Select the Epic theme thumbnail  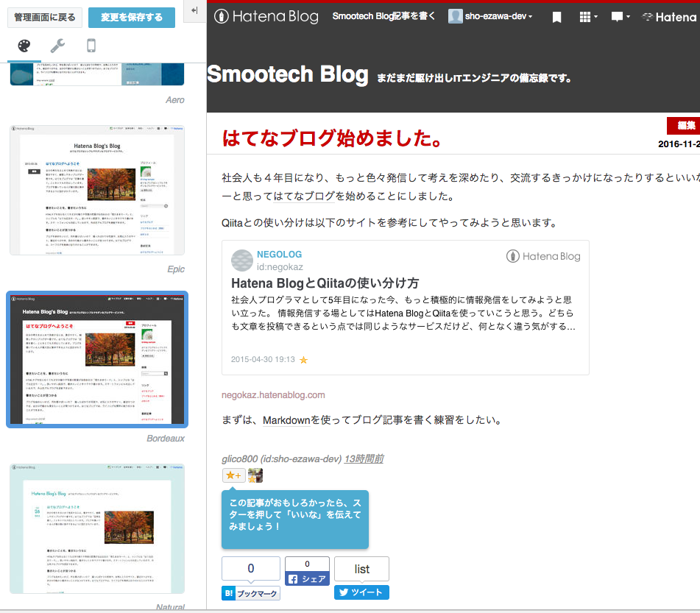click(x=97, y=190)
